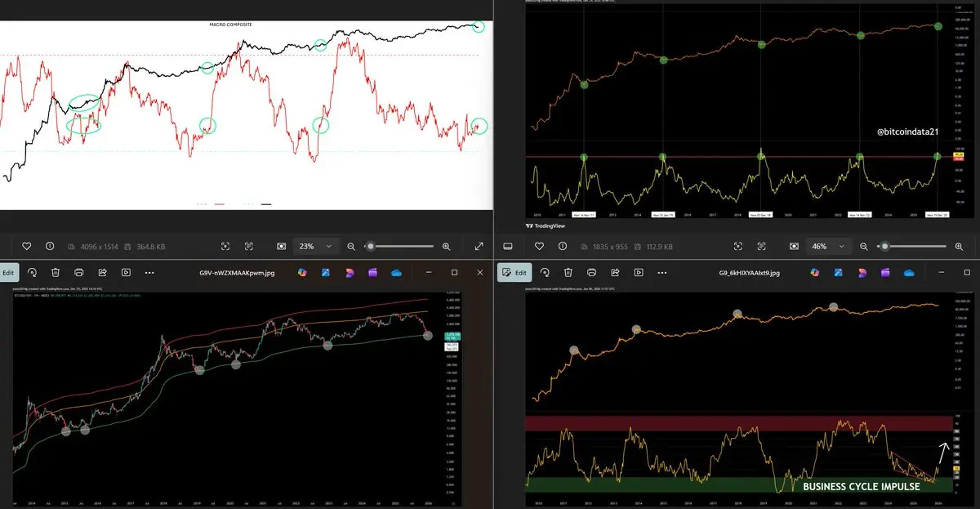The height and width of the screenshot is (509, 980).
Task: Click Edit in the G9_6kHIXYAAIxt9.jpg window
Action: pos(515,273)
